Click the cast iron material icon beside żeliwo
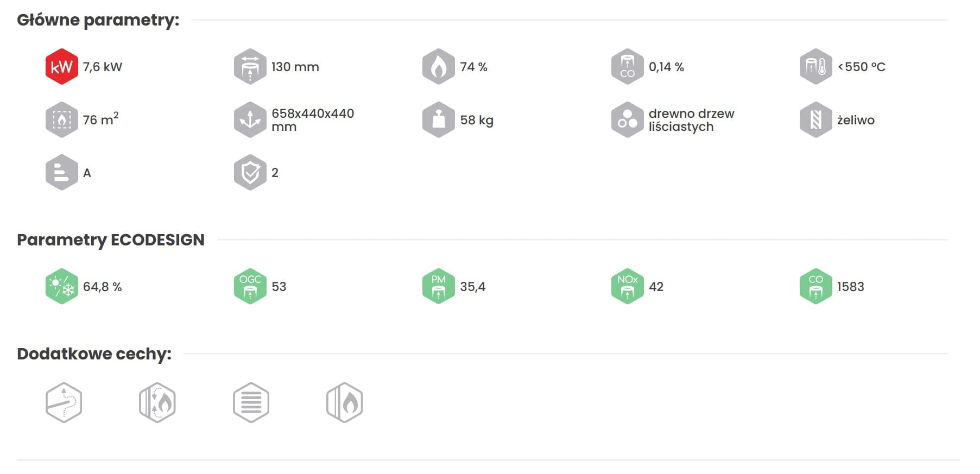Screen dimensions: 980x474 coord(815,119)
